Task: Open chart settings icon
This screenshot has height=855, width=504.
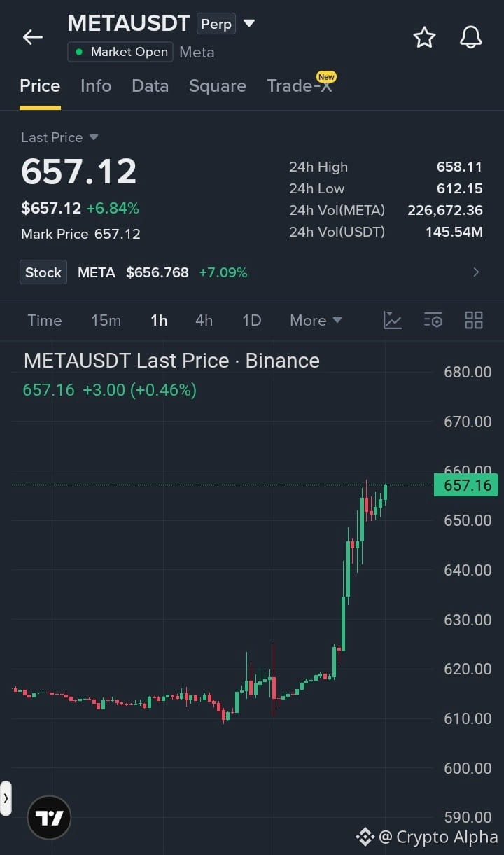Action: tap(433, 320)
